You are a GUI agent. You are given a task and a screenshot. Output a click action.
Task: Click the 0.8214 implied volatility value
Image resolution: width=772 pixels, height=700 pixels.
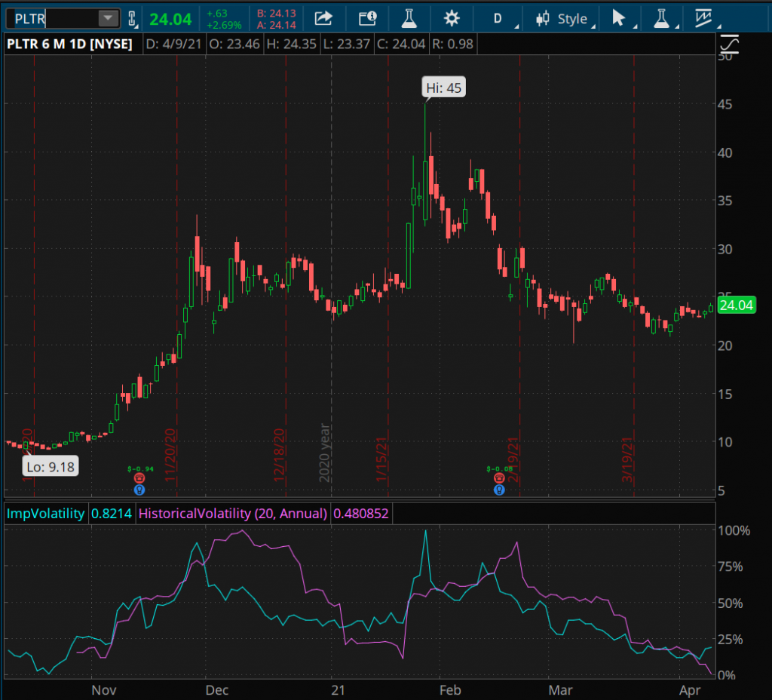click(x=112, y=513)
